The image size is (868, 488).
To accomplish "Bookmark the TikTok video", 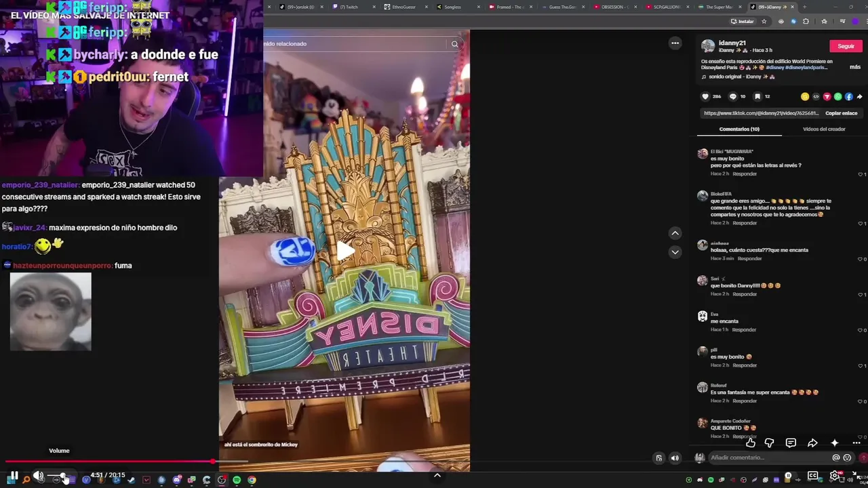I will tap(757, 96).
